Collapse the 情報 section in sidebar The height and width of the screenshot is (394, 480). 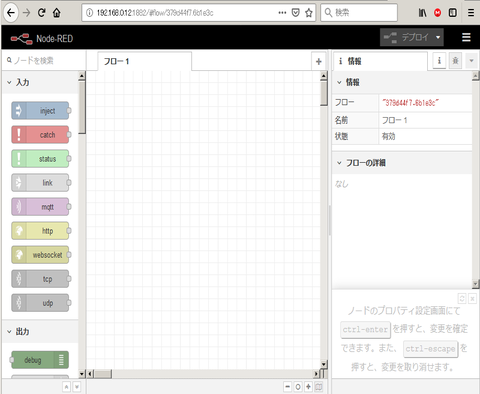click(x=402, y=82)
